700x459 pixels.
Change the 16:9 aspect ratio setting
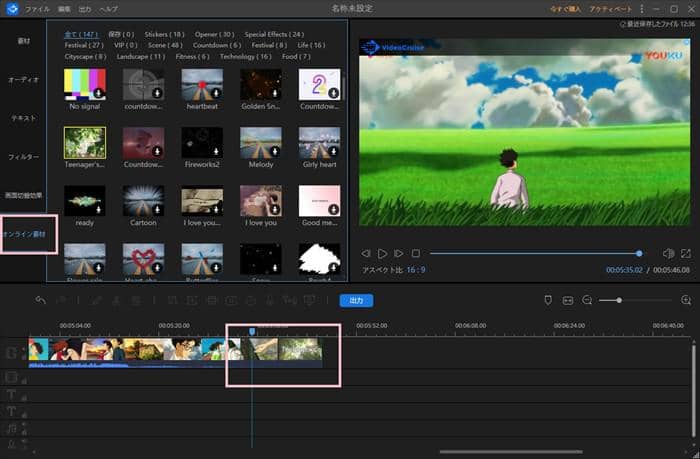click(x=416, y=270)
